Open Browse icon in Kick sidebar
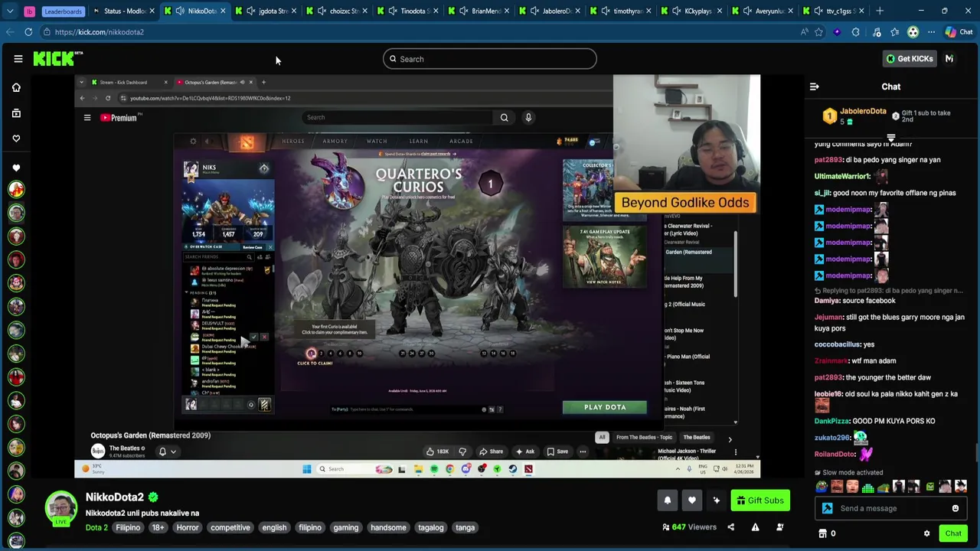This screenshot has height=551, width=980. 16,113
